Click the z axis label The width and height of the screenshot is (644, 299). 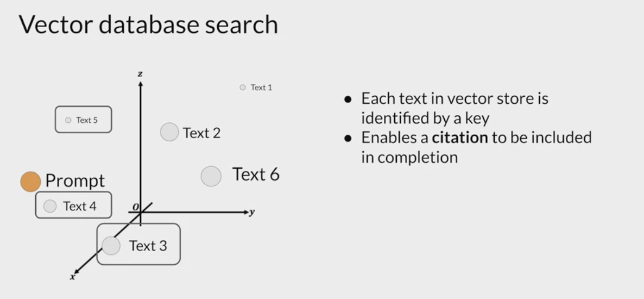(140, 73)
